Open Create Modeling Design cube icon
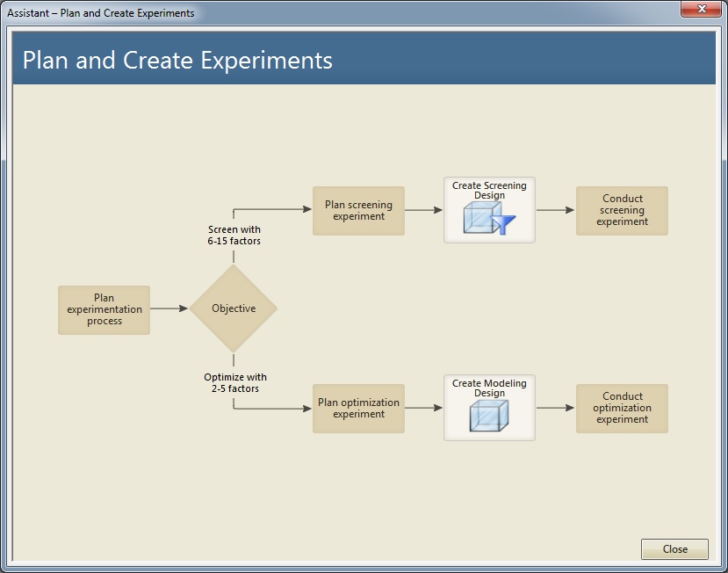The height and width of the screenshot is (573, 728). coord(489,416)
